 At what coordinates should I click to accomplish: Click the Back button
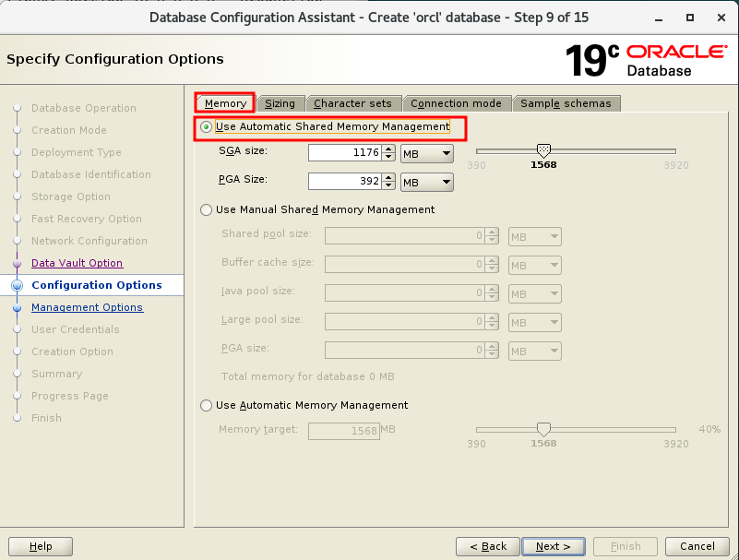(488, 546)
